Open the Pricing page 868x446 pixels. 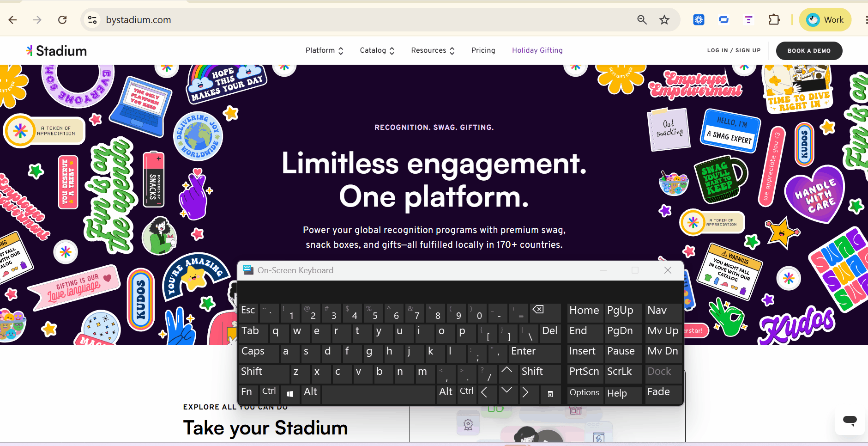(483, 50)
